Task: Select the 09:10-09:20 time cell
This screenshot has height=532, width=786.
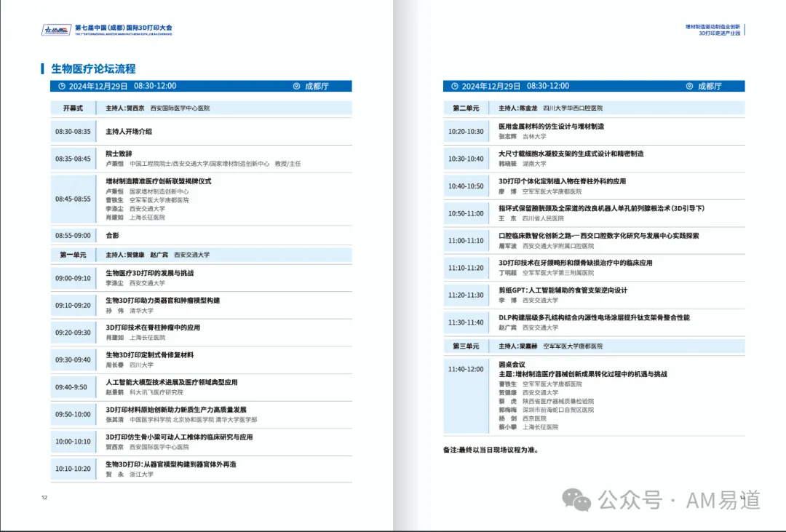Action: (x=74, y=306)
